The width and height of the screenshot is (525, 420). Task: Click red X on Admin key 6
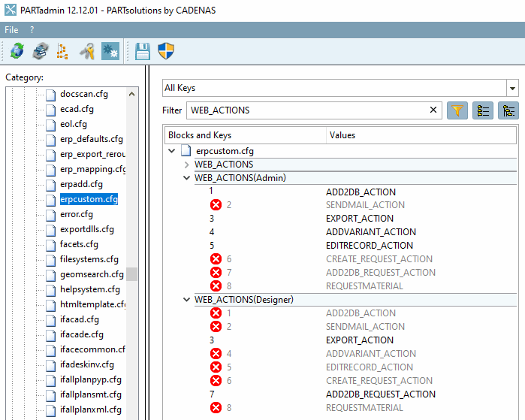point(216,259)
